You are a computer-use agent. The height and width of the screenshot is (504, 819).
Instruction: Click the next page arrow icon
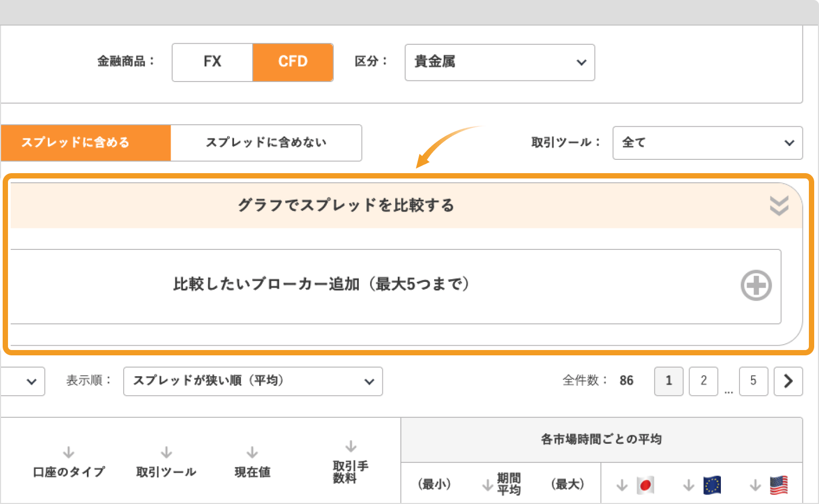(x=788, y=381)
